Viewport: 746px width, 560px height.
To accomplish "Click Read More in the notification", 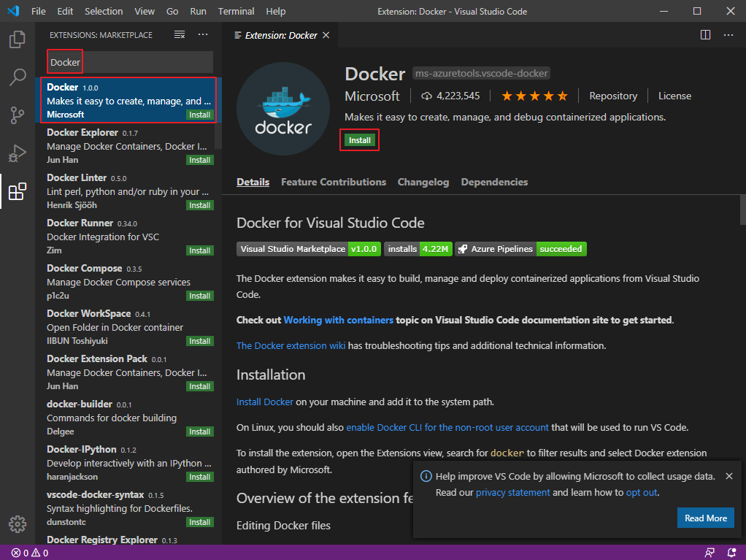I will (x=706, y=518).
